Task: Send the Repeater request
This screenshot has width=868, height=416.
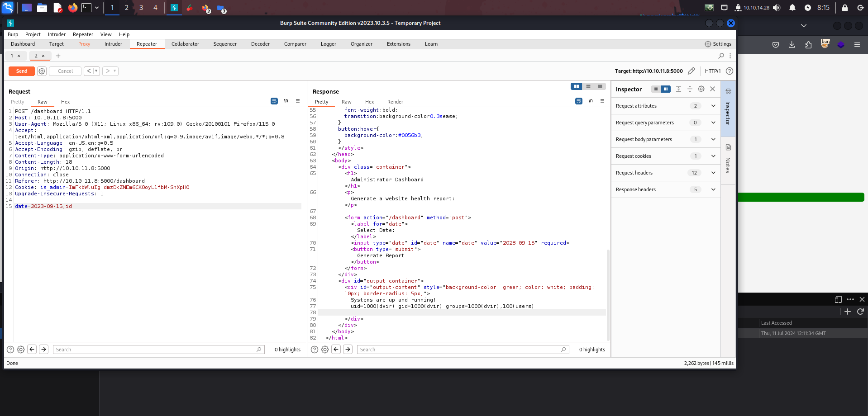Action: click(22, 71)
